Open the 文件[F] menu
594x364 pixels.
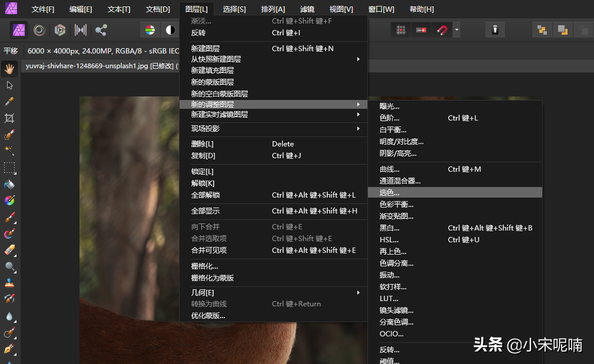[x=43, y=9]
